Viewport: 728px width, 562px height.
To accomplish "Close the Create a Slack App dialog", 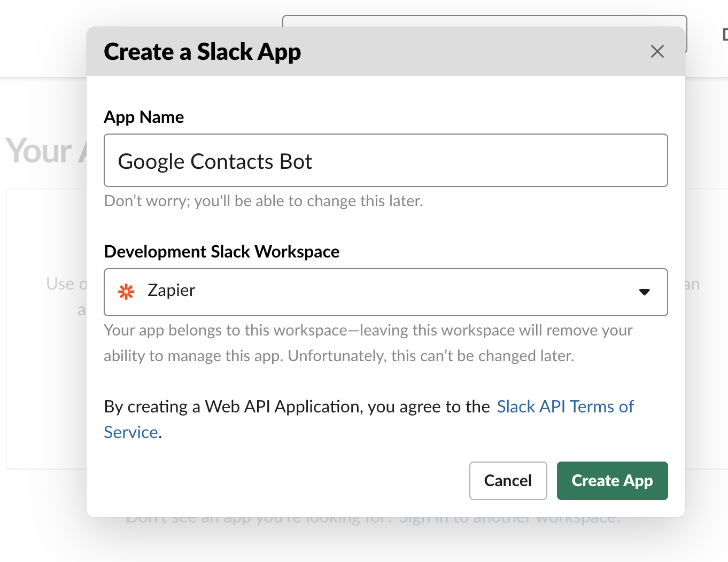I will [x=657, y=51].
